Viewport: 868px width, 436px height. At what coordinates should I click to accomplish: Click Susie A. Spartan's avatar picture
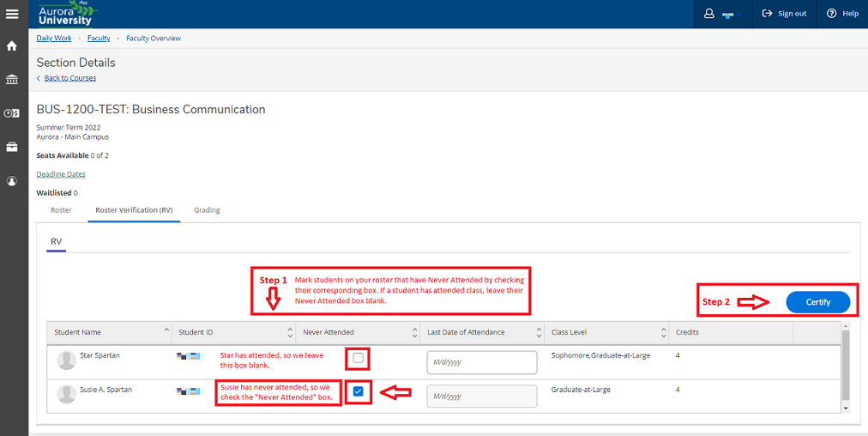[66, 394]
